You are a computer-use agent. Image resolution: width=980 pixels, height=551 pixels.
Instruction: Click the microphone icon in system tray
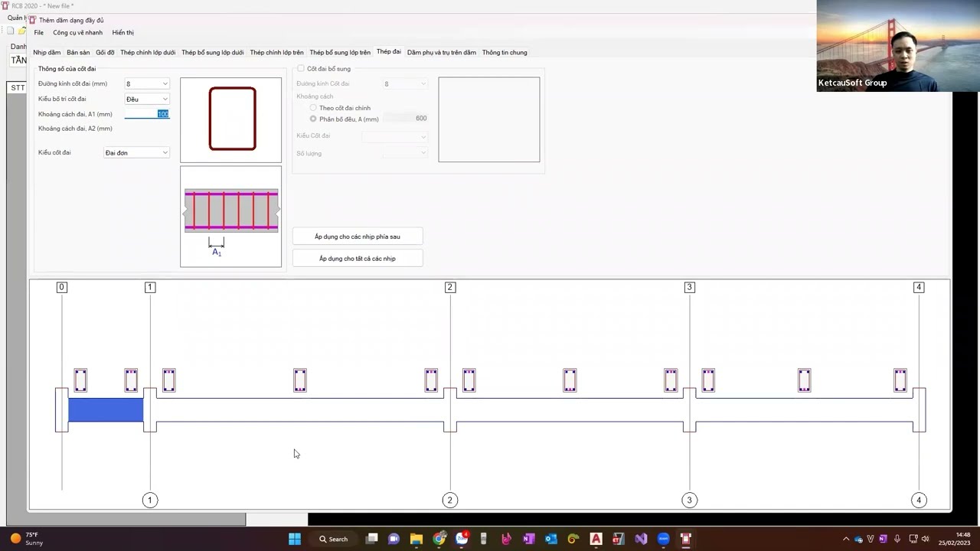click(x=897, y=539)
